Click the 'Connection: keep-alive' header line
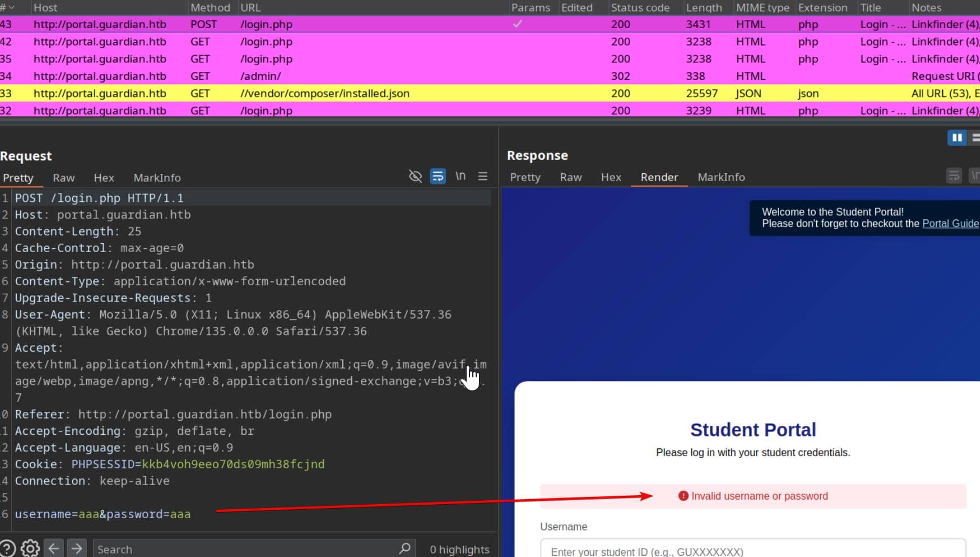 point(92,481)
